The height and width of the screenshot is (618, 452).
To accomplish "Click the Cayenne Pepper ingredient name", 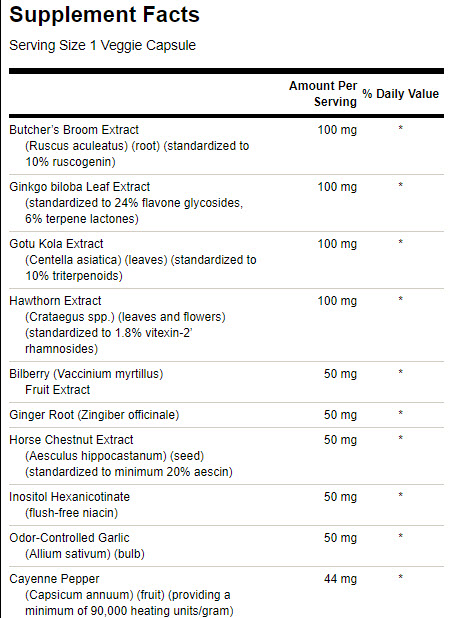I will coord(54,579).
